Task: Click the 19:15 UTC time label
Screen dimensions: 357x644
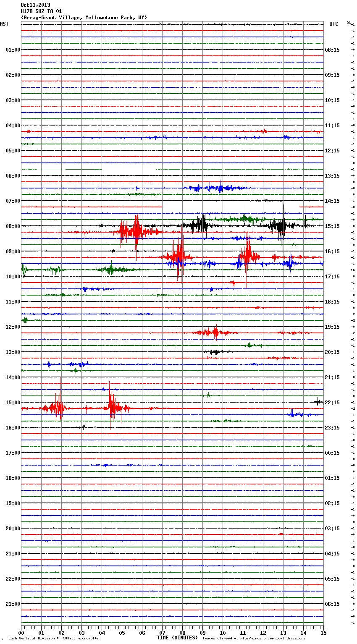Action: pyautogui.click(x=332, y=327)
